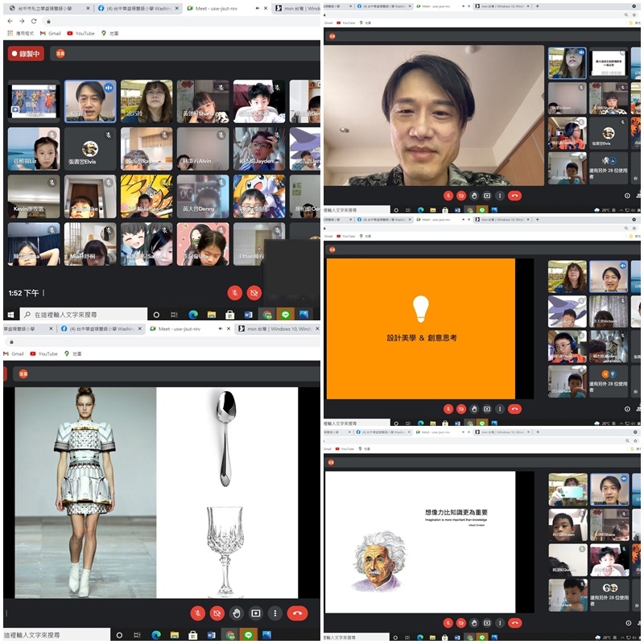
Task: Toggle microphone in the participant-grid Meet window
Action: click(235, 292)
